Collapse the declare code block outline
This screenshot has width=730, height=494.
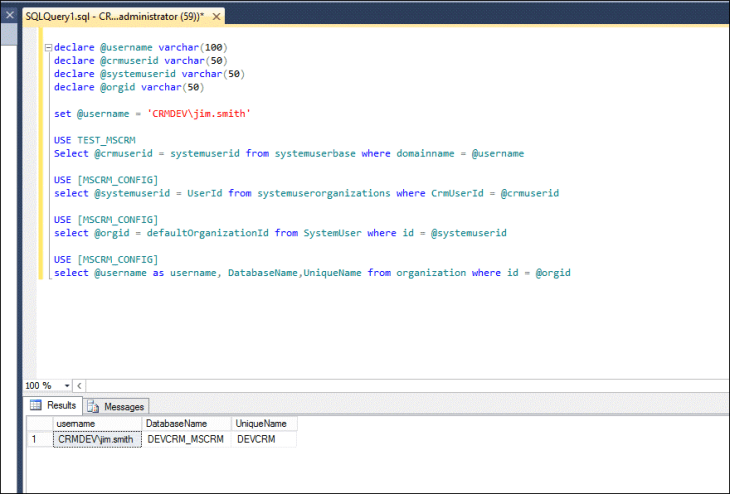(47, 47)
